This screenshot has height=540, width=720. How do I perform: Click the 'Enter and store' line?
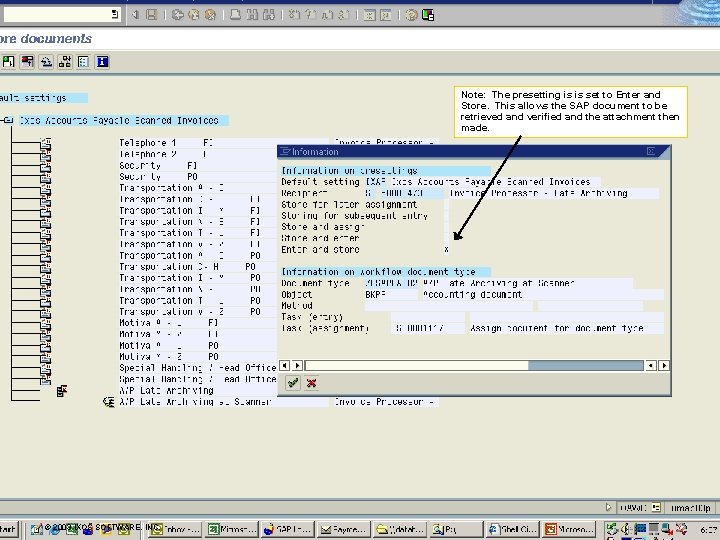[x=320, y=249]
